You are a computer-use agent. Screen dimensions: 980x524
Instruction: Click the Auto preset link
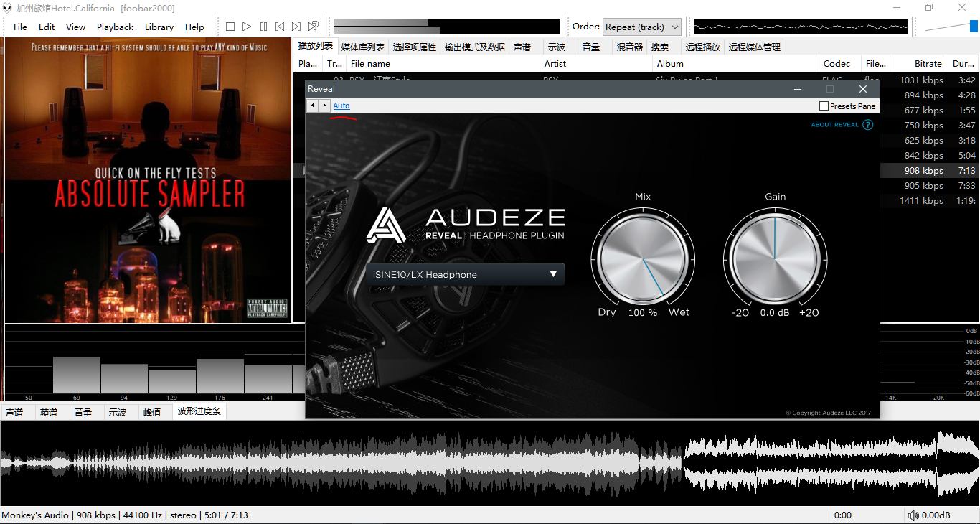pos(341,106)
